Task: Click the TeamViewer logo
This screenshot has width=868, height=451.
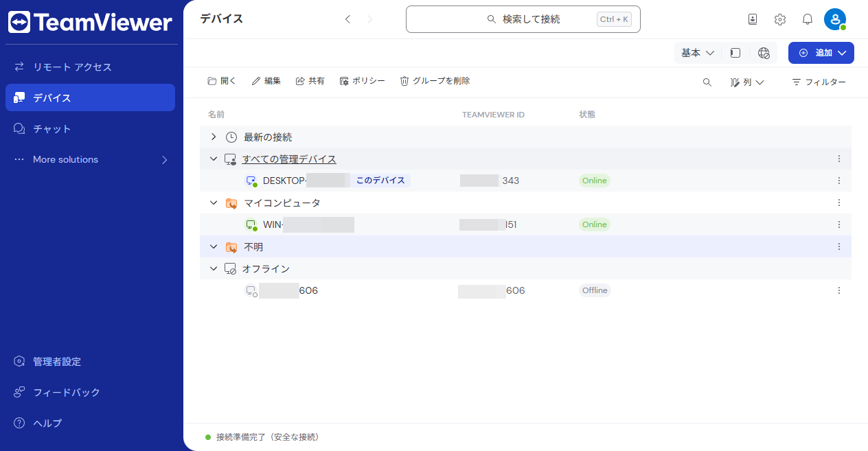Action: tap(90, 22)
